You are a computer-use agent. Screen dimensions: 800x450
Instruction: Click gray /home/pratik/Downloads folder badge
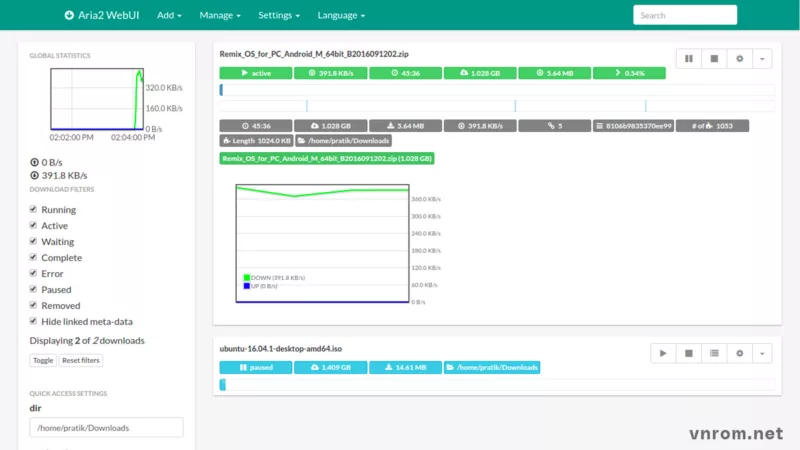pyautogui.click(x=343, y=140)
